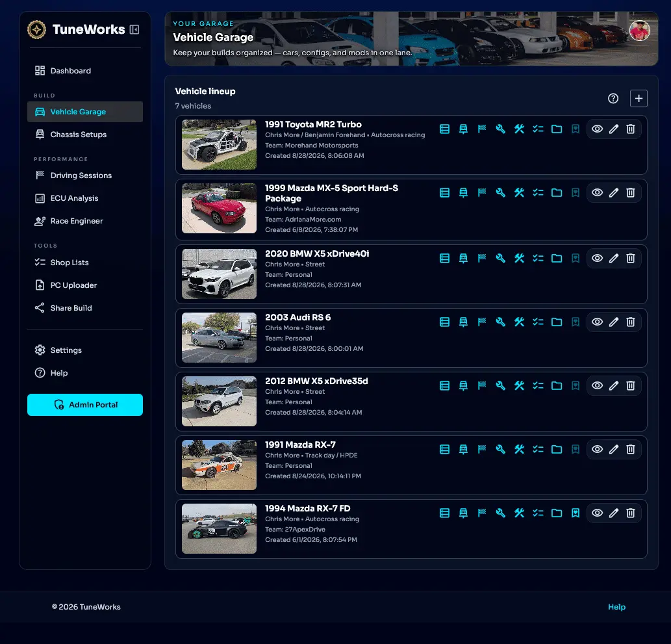671x644 pixels.
Task: Open folder icon for 1999 Mazda MX-5
Action: 556,193
